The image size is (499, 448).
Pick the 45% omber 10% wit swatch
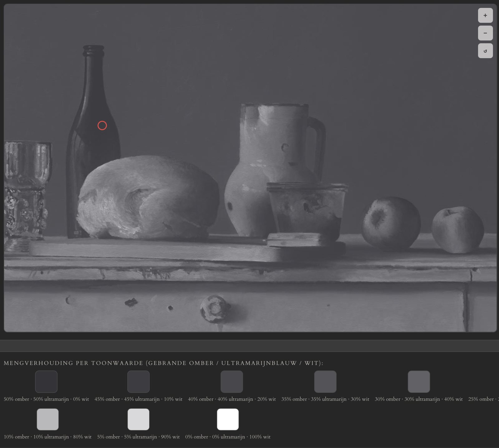138,382
